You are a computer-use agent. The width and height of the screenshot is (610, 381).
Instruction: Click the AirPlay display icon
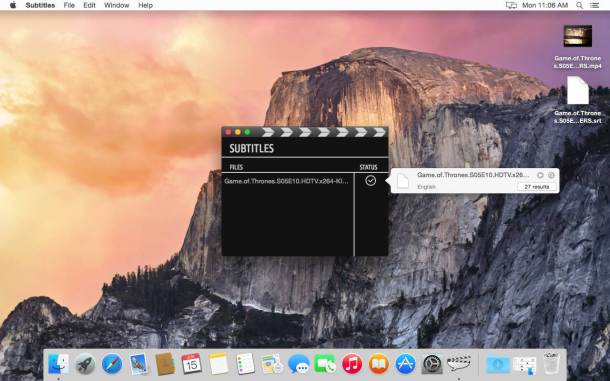[511, 5]
